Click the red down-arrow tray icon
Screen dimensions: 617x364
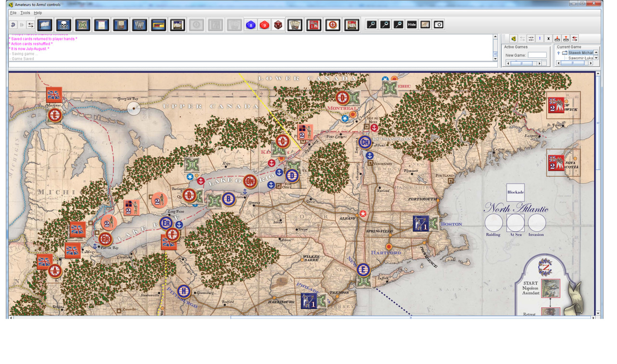[557, 39]
